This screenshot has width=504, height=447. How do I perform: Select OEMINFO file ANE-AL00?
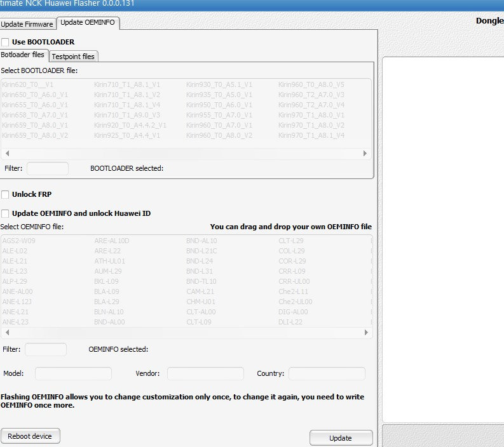point(17,292)
